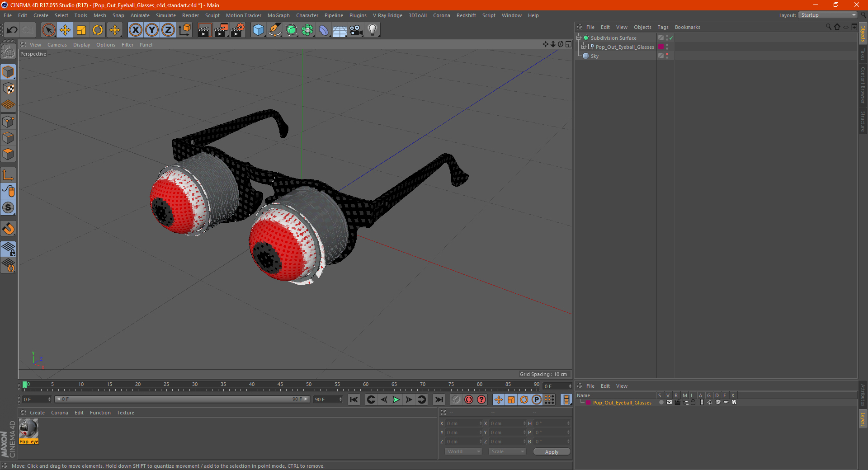
Task: Switch to Polygons mode
Action: tap(8, 154)
